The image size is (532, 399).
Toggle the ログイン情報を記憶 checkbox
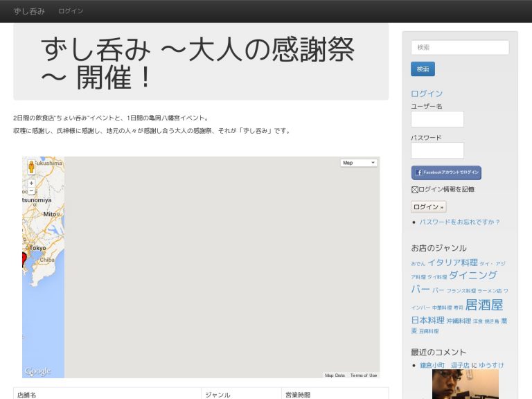[415, 190]
